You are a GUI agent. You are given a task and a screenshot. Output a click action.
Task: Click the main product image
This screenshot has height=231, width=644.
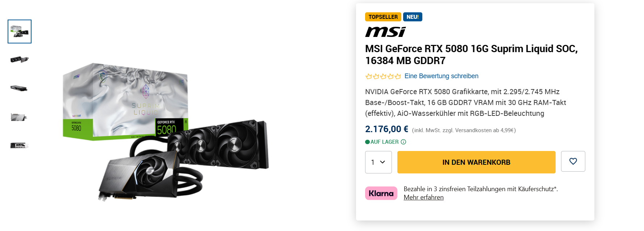166,132
